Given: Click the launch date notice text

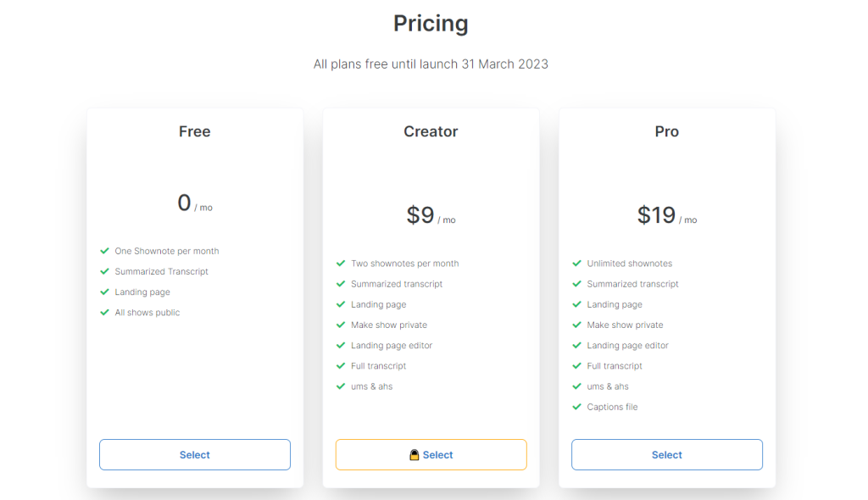Looking at the screenshot, I should tap(431, 64).
